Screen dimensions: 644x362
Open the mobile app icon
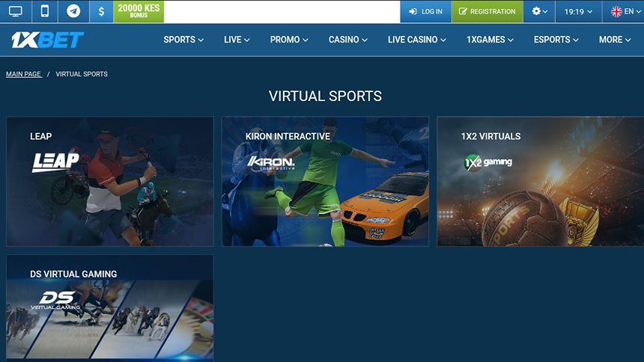tap(45, 11)
